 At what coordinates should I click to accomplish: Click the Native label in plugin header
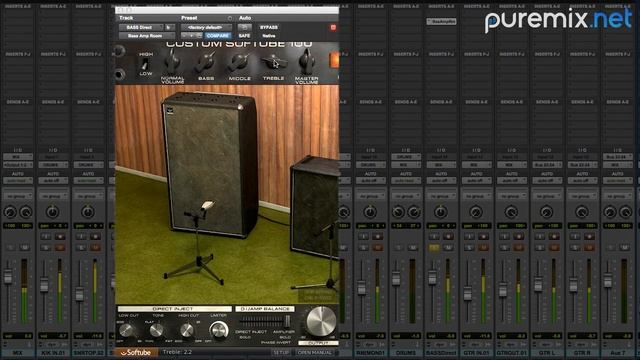click(269, 36)
